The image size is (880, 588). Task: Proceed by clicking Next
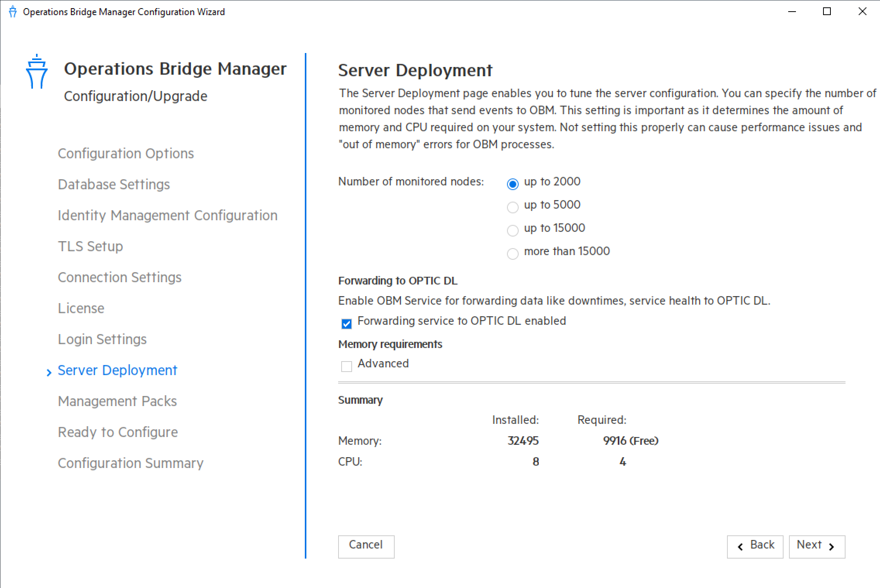coord(817,546)
